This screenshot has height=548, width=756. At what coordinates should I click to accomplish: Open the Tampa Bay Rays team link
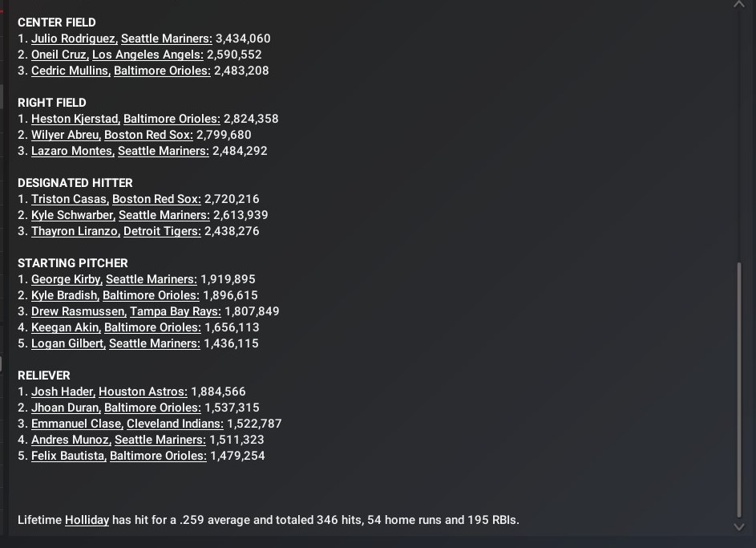point(175,311)
